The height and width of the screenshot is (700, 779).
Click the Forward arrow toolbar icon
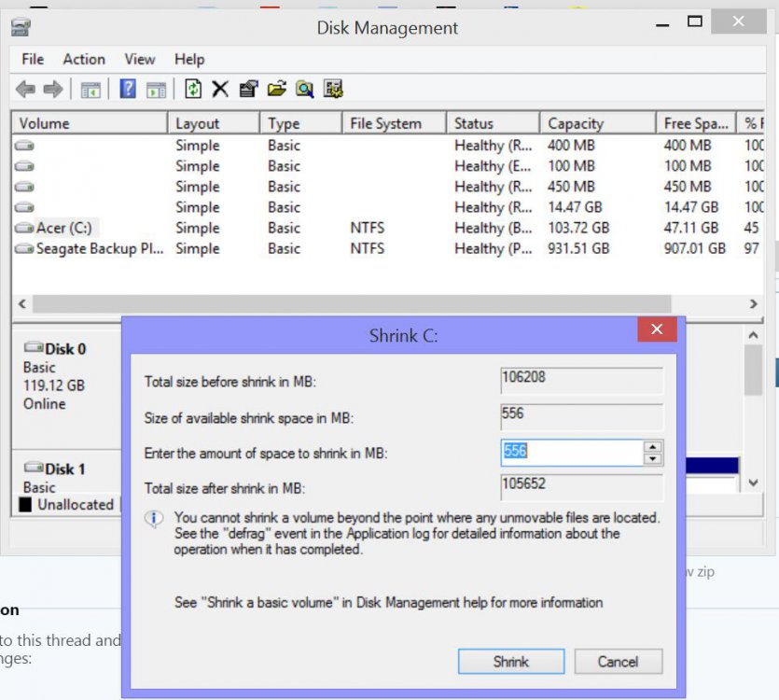tap(53, 90)
